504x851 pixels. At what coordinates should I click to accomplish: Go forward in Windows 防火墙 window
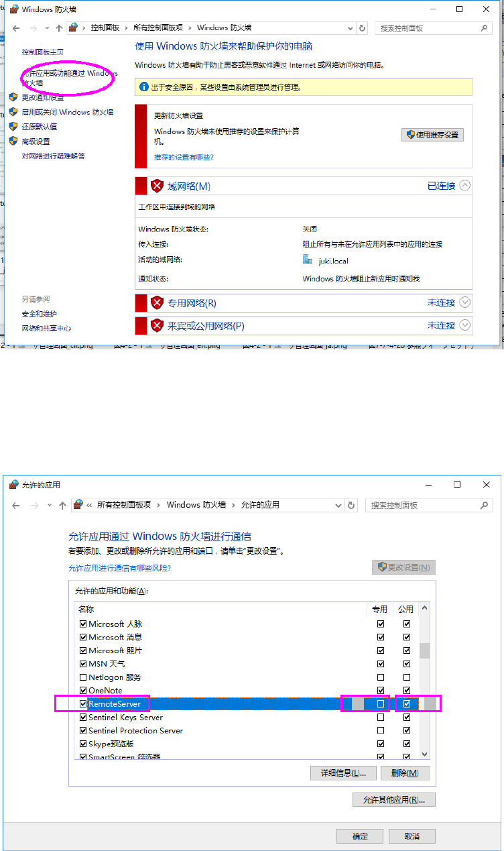click(33, 28)
